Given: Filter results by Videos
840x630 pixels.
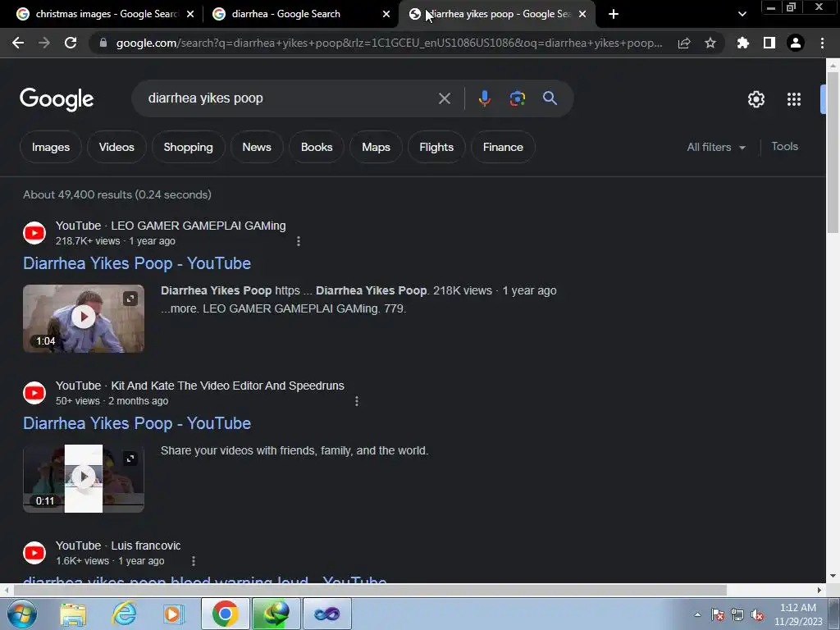Looking at the screenshot, I should [x=116, y=148].
